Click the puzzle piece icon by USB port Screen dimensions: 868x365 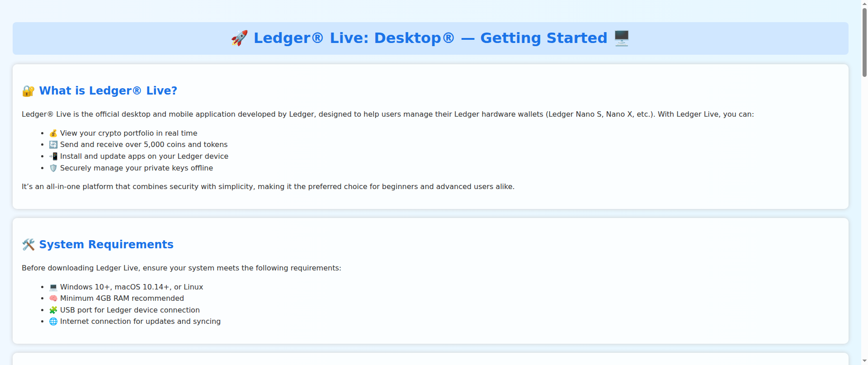tap(53, 310)
